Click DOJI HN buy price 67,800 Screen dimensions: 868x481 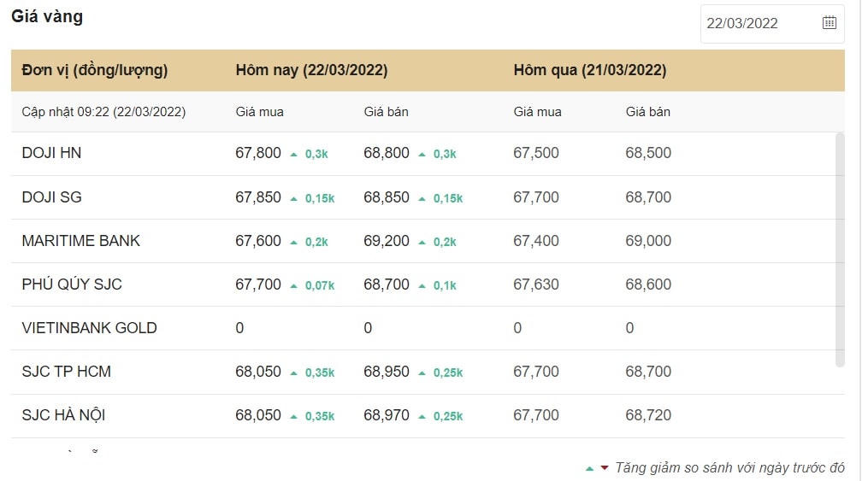pyautogui.click(x=258, y=153)
